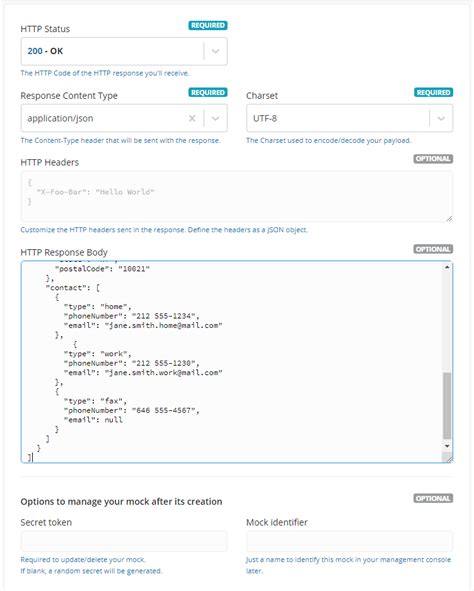Click the 'Customize the HTTP headers' help text
The image size is (474, 591).
[x=164, y=230]
